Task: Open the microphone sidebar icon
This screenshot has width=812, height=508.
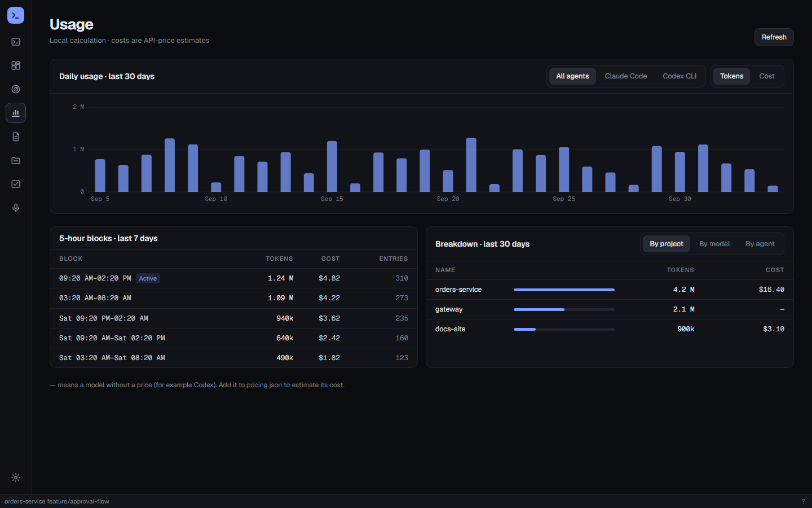Action: (x=16, y=208)
